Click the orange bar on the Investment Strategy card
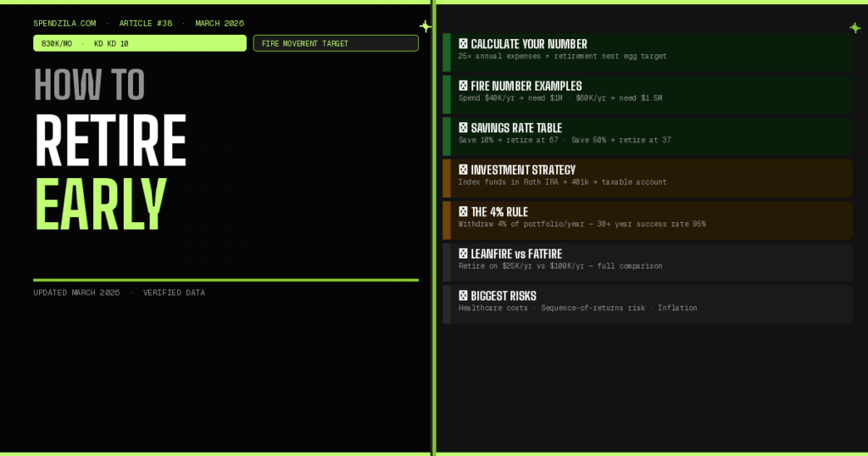The width and height of the screenshot is (868, 456). [446, 178]
